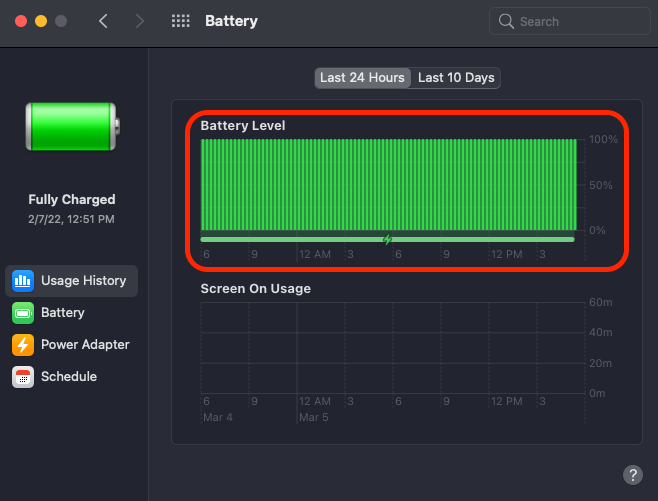This screenshot has height=501, width=658.
Task: Click the green Battery sidebar icon
Action: tap(23, 313)
